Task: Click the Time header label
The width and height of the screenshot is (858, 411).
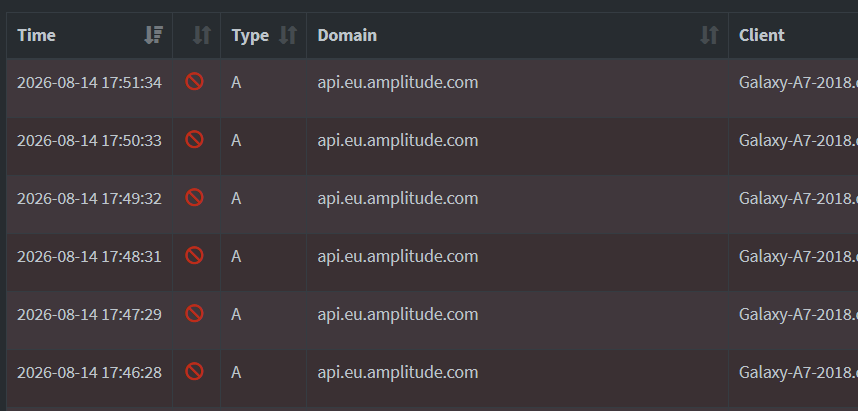Action: click(36, 35)
